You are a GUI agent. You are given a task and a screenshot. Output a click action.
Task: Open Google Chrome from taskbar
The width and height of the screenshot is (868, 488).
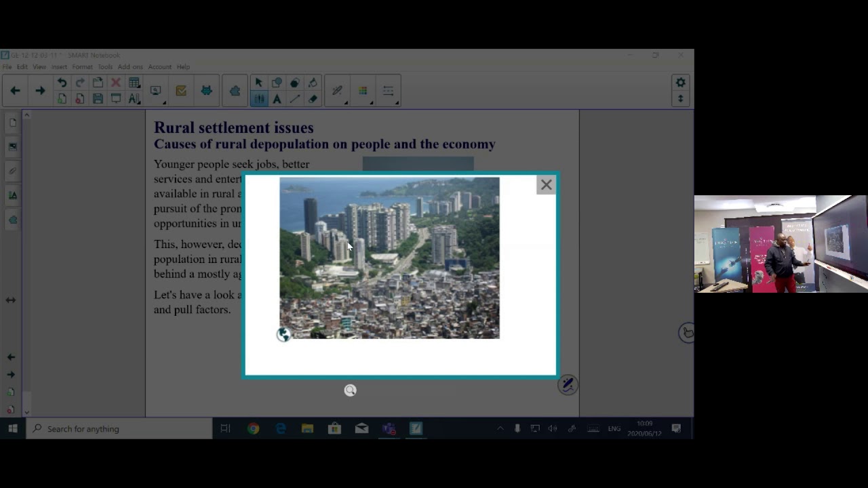[x=253, y=428]
